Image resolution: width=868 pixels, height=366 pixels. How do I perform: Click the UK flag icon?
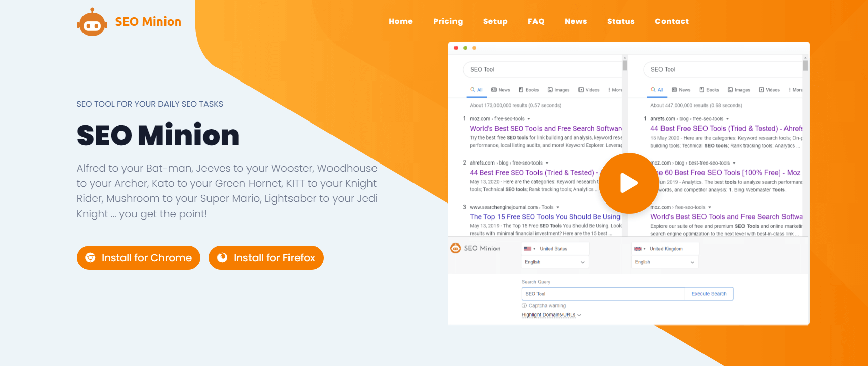coord(638,249)
